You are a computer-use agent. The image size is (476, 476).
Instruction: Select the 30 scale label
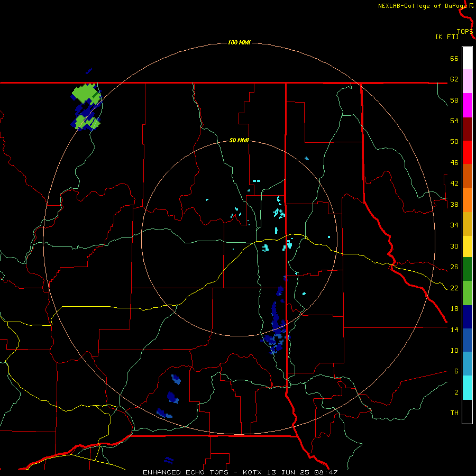pos(454,246)
